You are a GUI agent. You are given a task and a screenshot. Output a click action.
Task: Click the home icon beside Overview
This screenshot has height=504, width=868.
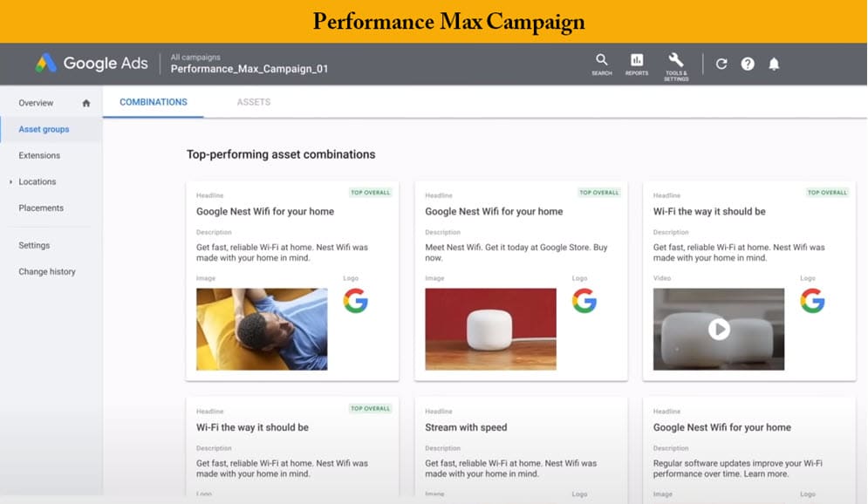[x=85, y=103]
